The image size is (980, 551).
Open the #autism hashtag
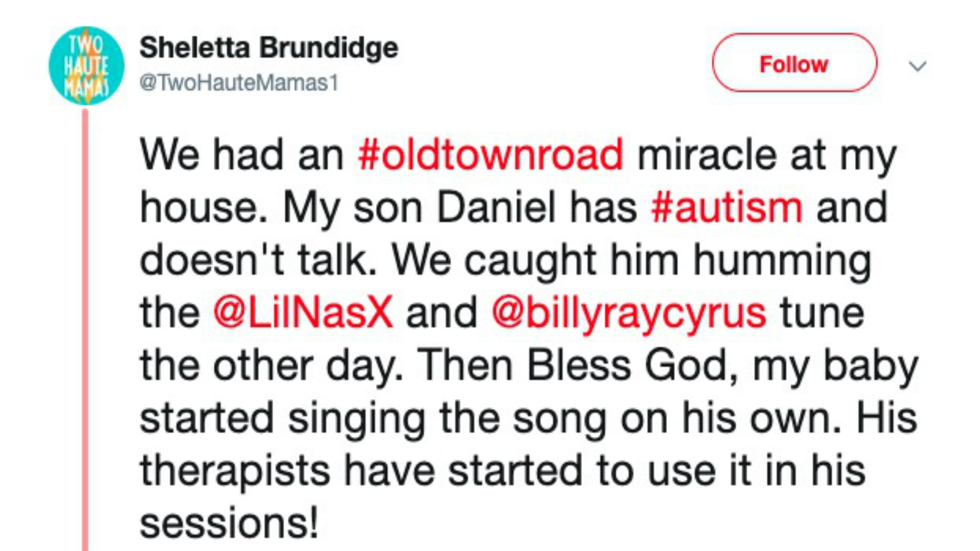726,207
